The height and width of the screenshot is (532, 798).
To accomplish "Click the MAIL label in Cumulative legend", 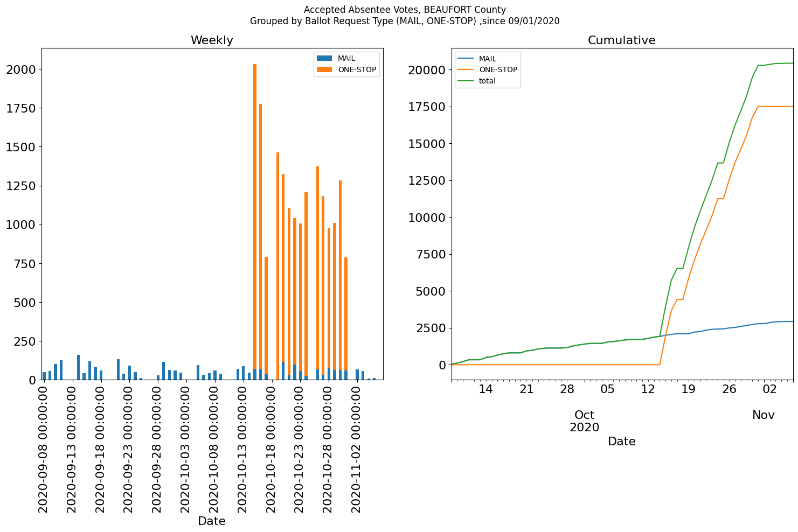I will [488, 59].
